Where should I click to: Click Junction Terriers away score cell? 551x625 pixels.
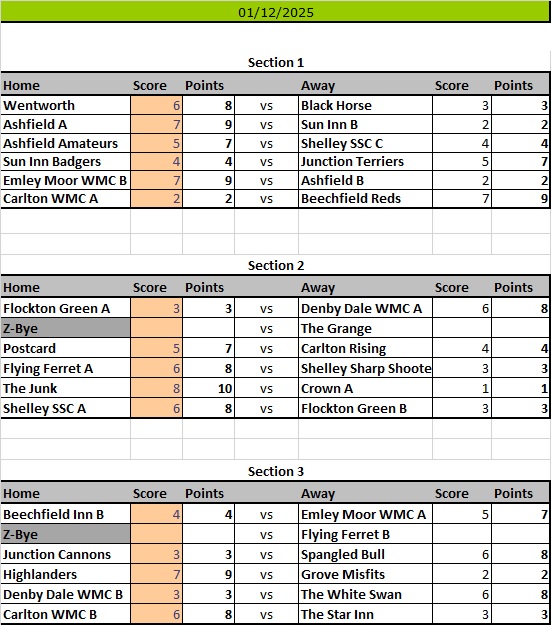pos(462,161)
